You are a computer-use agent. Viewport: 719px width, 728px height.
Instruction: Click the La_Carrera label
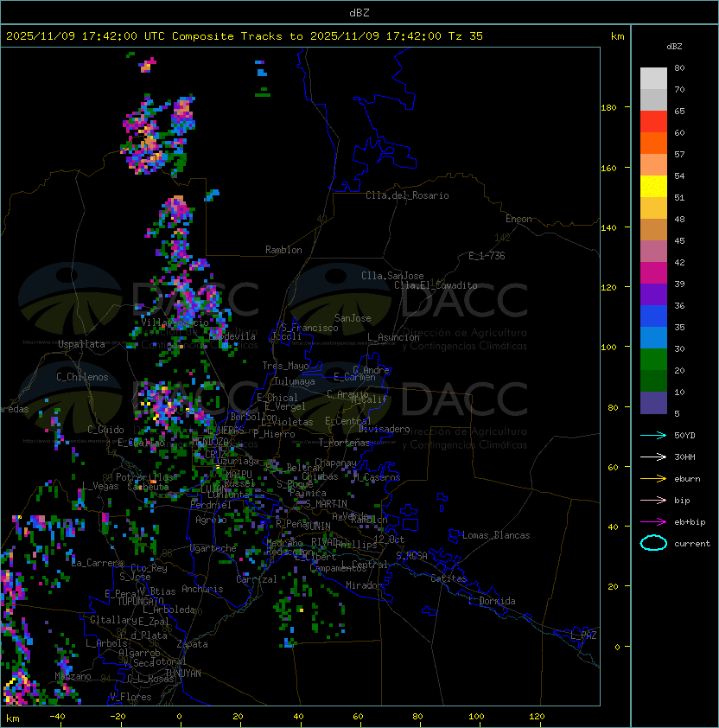pyautogui.click(x=97, y=563)
